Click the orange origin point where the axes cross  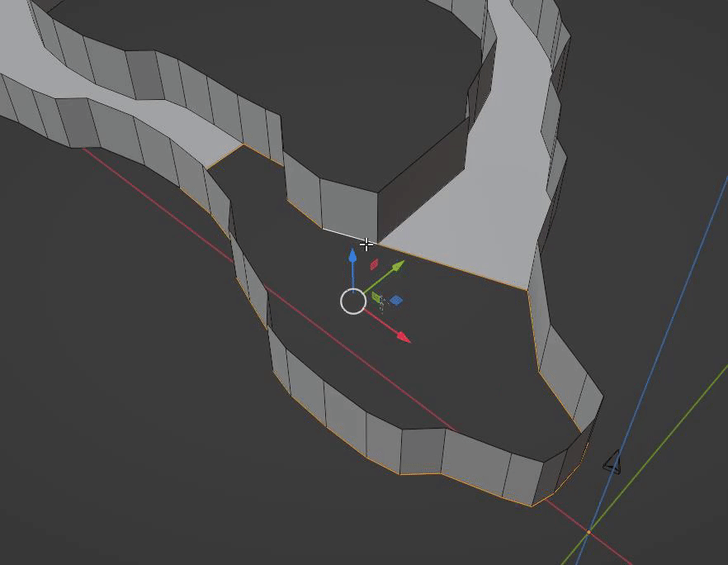click(589, 532)
